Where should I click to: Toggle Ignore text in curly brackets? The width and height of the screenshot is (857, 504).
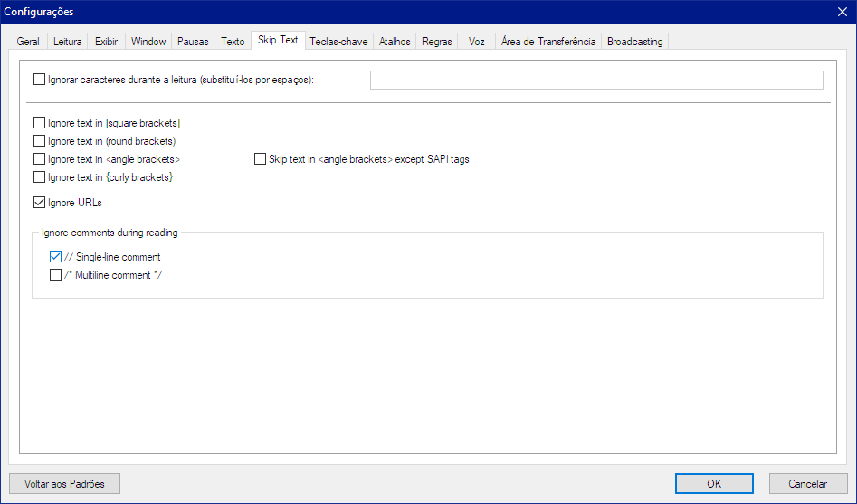click(x=39, y=177)
